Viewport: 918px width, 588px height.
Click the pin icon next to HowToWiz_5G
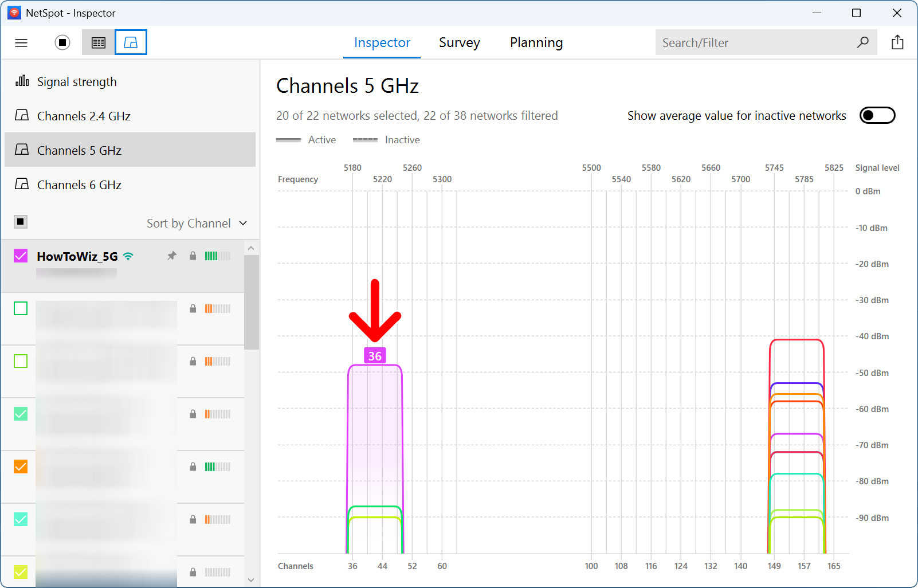click(x=171, y=256)
